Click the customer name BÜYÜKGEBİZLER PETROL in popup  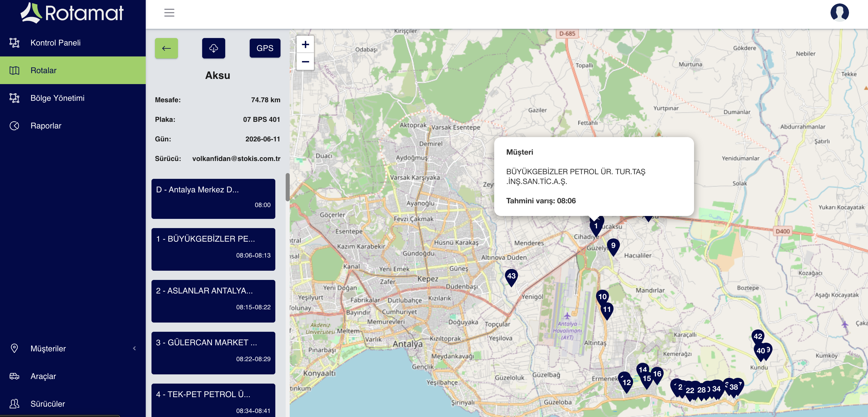tap(575, 177)
